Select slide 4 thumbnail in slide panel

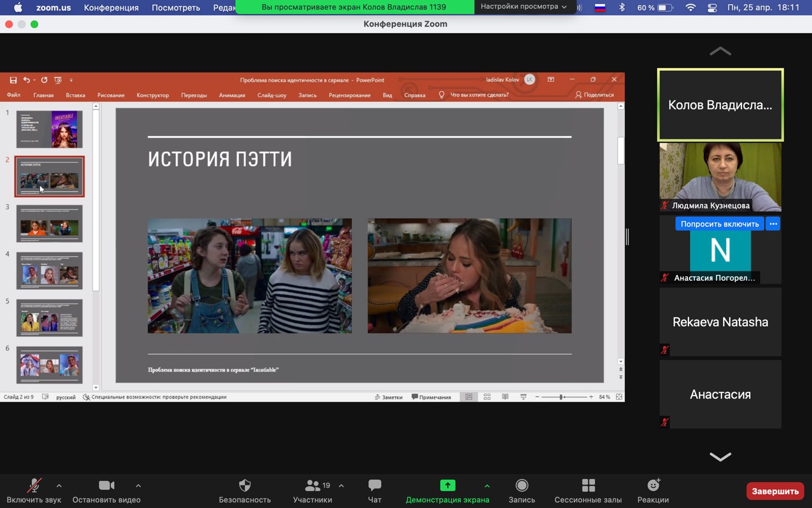point(49,270)
